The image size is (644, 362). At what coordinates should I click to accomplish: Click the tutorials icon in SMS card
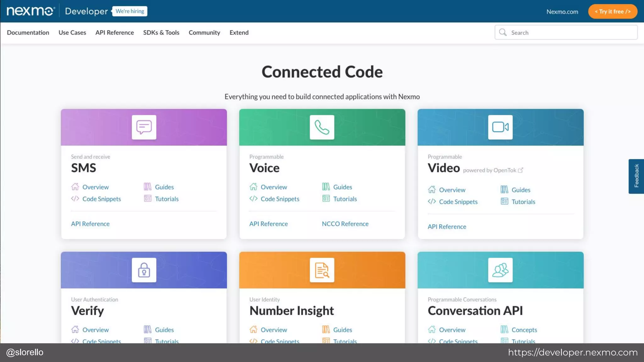click(147, 199)
